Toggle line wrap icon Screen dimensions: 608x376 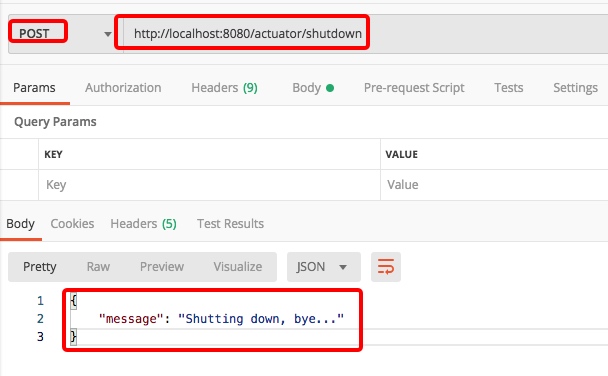point(386,267)
